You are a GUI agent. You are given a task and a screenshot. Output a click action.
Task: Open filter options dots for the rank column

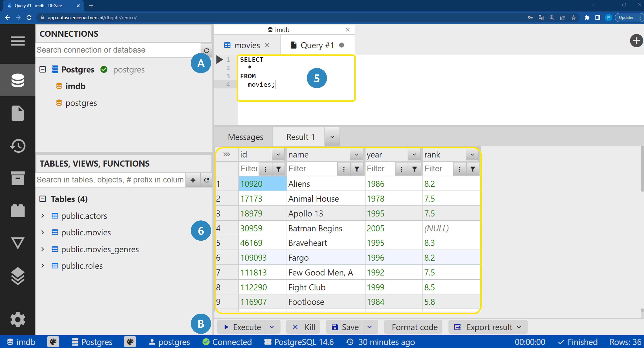pyautogui.click(x=460, y=169)
